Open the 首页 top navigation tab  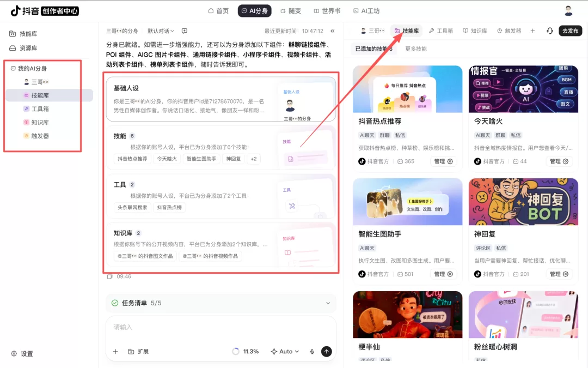tap(218, 11)
